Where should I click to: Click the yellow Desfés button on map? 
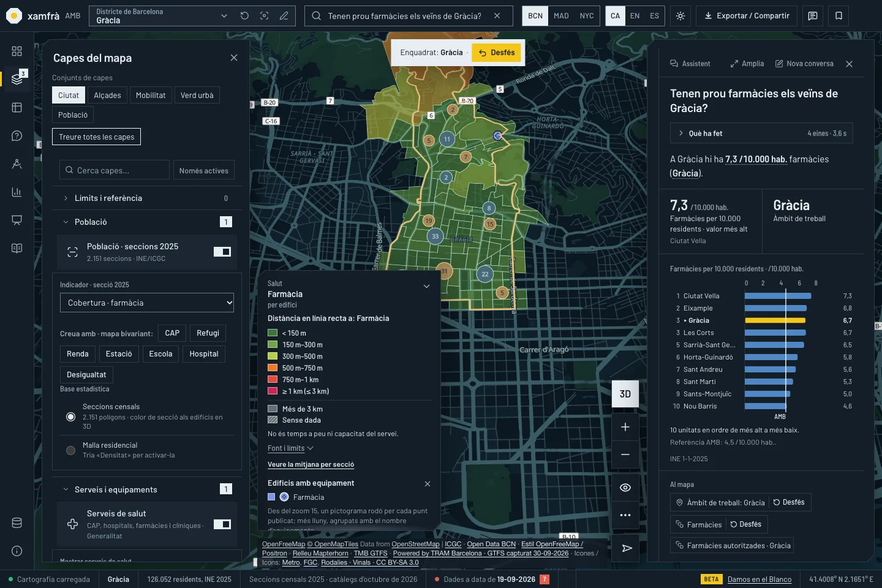click(x=497, y=53)
